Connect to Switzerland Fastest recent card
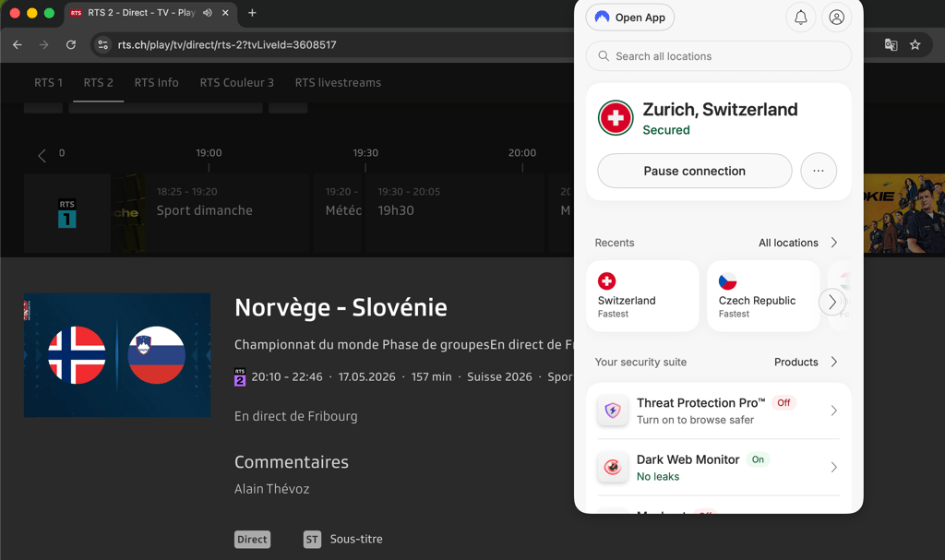Image resolution: width=945 pixels, height=560 pixels. tap(642, 296)
